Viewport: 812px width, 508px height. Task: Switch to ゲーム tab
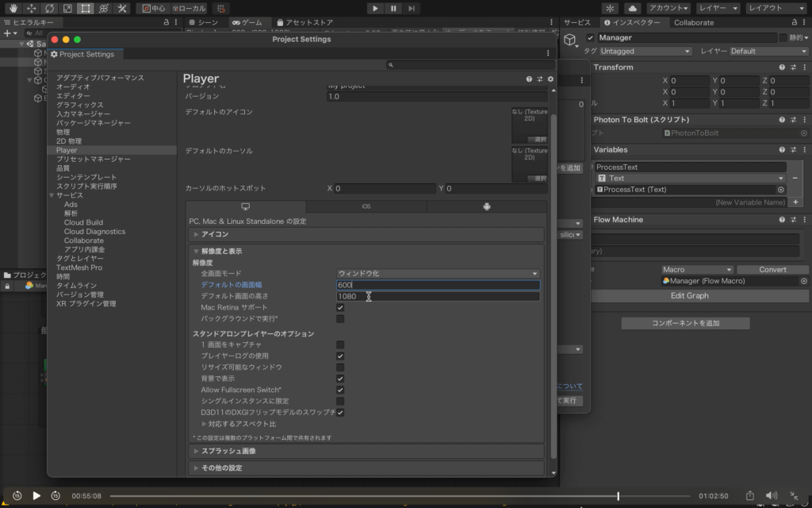click(x=247, y=22)
